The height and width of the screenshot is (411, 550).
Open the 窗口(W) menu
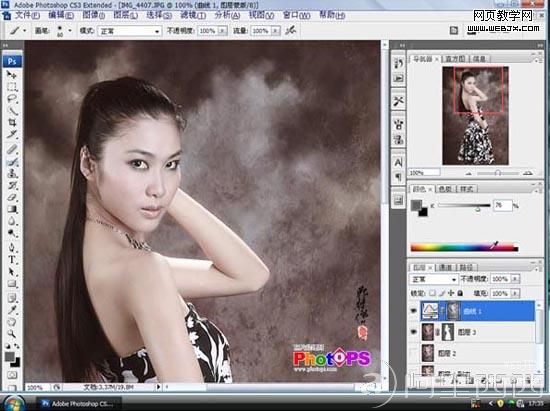pyautogui.click(x=296, y=15)
